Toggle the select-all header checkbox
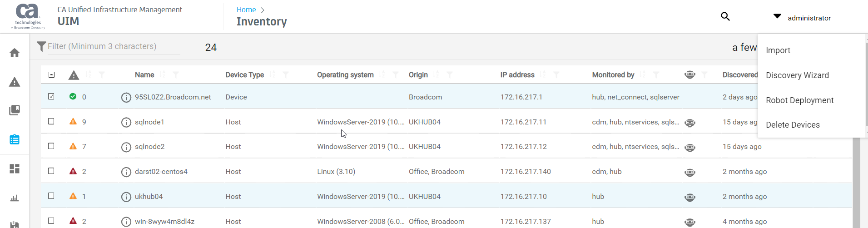This screenshot has width=868, height=228. 51,75
